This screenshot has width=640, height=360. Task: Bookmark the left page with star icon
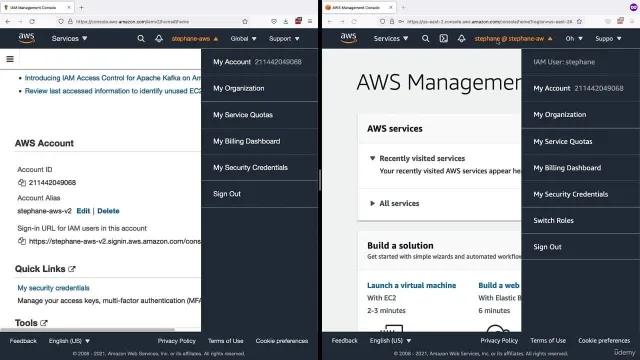click(x=245, y=21)
